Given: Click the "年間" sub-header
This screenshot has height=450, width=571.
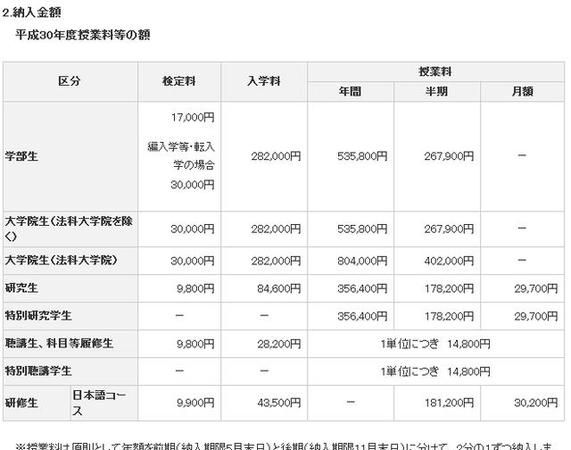Looking at the screenshot, I should [x=350, y=91].
